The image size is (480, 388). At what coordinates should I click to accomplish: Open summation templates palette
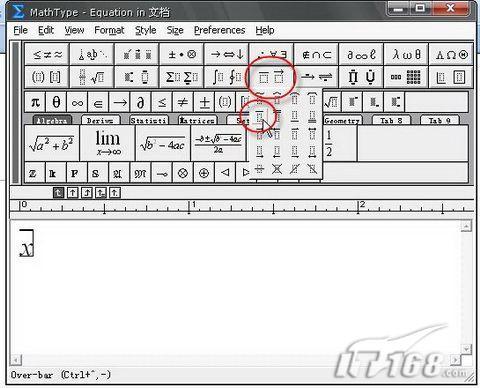[x=182, y=77]
